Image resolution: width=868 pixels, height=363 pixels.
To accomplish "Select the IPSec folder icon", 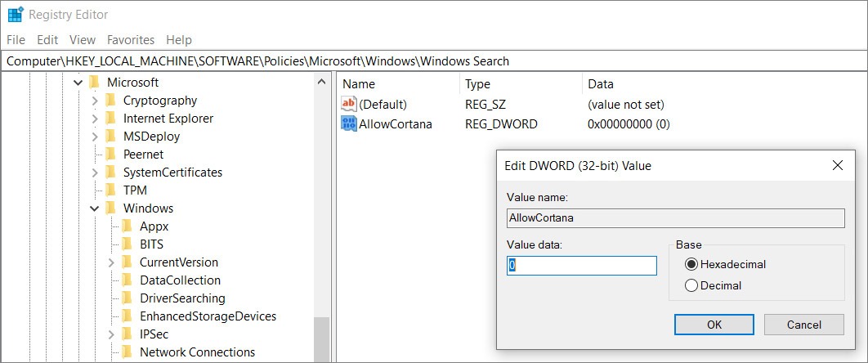I will coord(127,334).
